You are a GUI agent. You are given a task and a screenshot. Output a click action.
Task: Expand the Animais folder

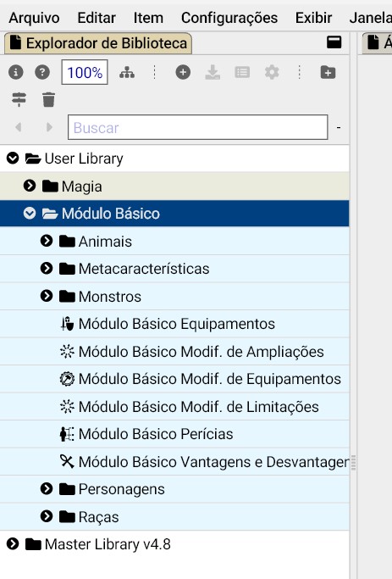[x=47, y=241]
